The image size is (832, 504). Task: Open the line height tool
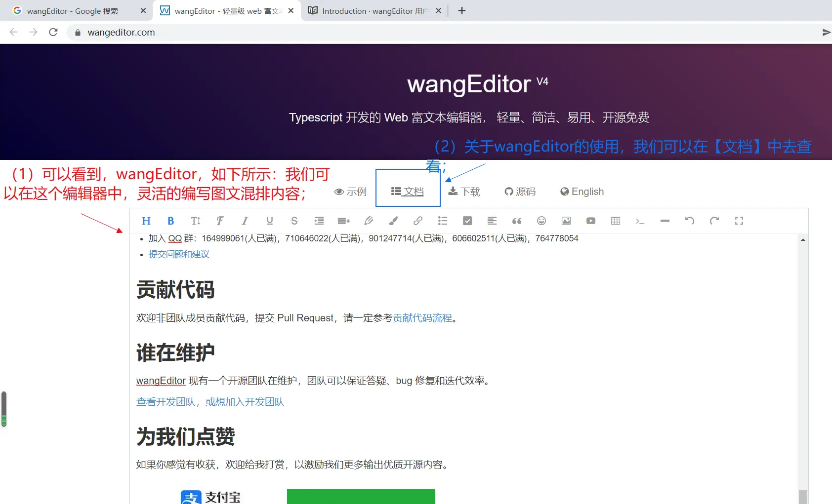coord(344,221)
